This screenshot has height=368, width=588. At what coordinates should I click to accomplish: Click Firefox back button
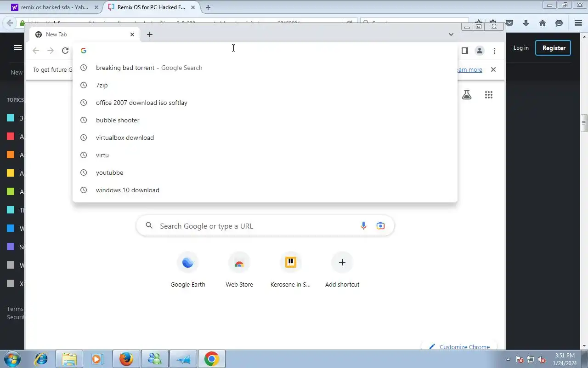coord(10,23)
